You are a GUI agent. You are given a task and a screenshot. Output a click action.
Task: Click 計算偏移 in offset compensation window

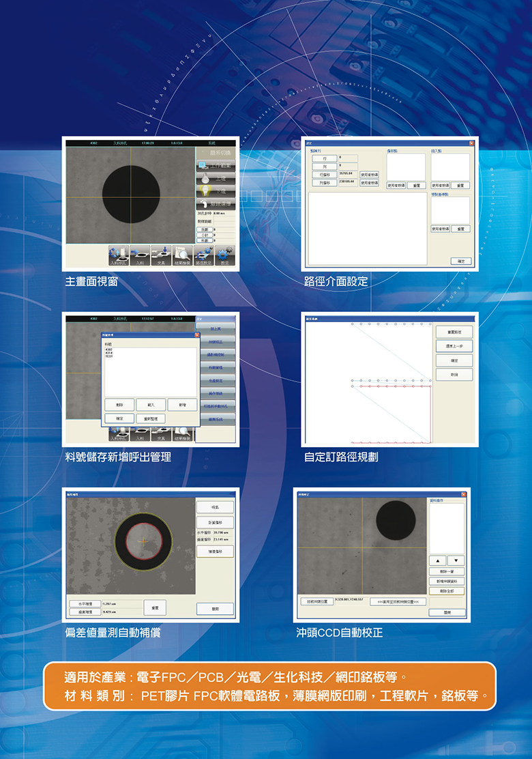(x=216, y=522)
